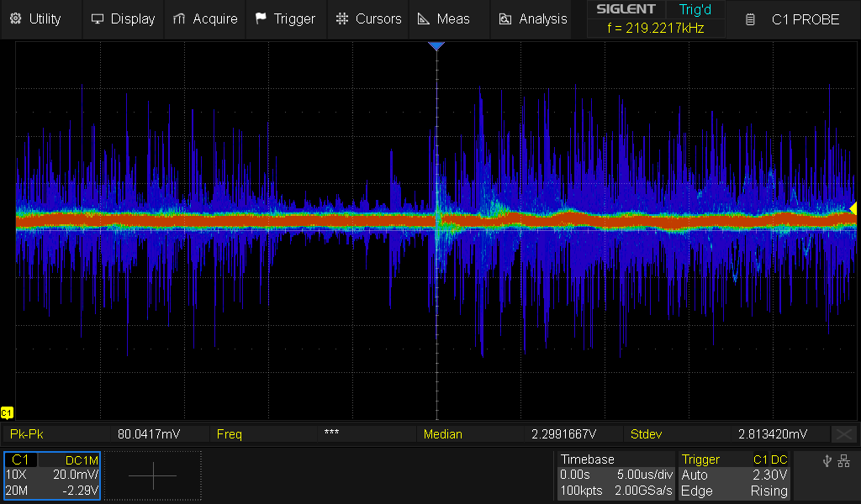Viewport: 861px width, 504px height.
Task: Click the yellow C1 ground marker
Action: click(7, 412)
